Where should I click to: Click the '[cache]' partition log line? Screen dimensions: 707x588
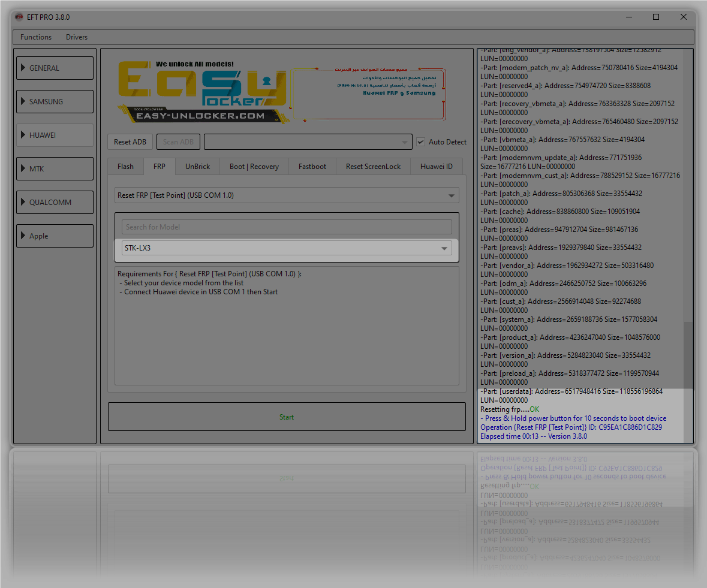[x=560, y=215]
